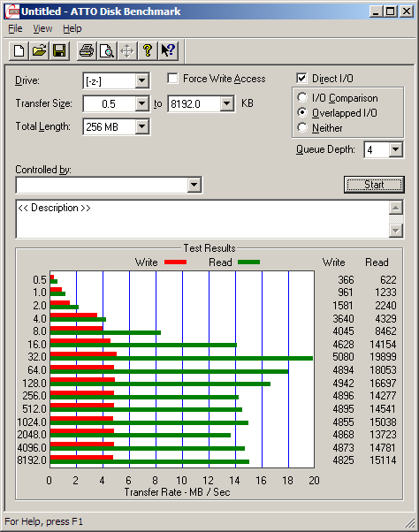Image resolution: width=419 pixels, height=532 pixels.
Task: Maximize the ATTO Disk Benchmark window
Action: click(390, 11)
